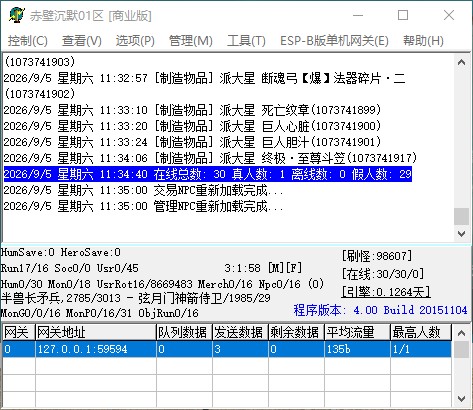473x410 pixels.
Task: Maximize the 赤壁沉默01区 window
Action: point(403,15)
